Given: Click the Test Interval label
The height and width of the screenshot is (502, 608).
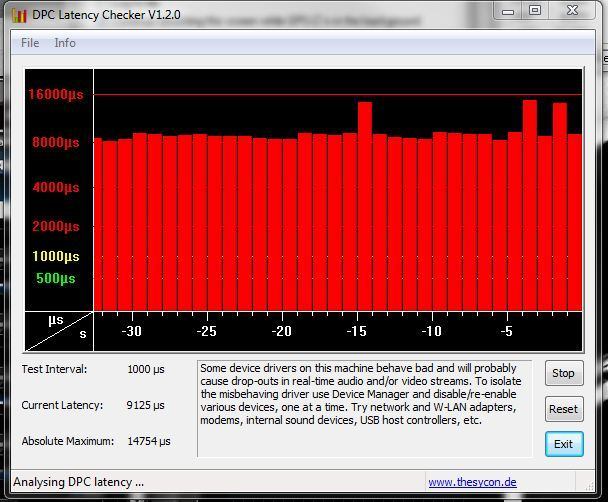Looking at the screenshot, I should (54, 369).
